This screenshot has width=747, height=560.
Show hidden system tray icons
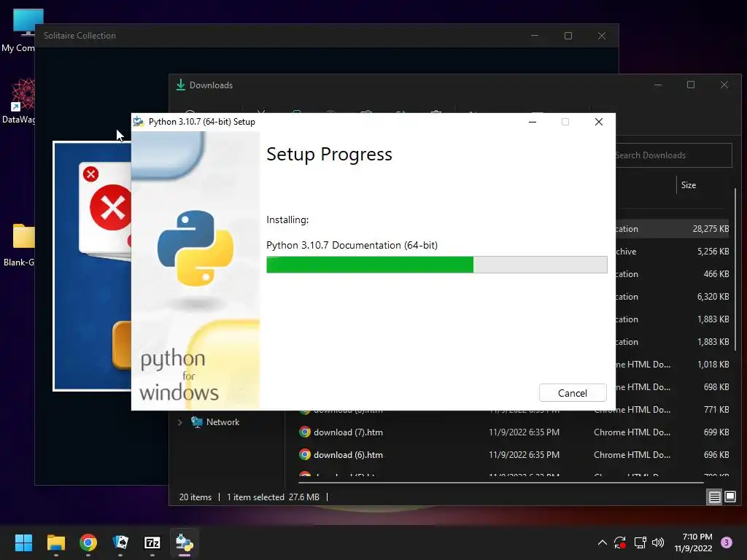coord(602,542)
